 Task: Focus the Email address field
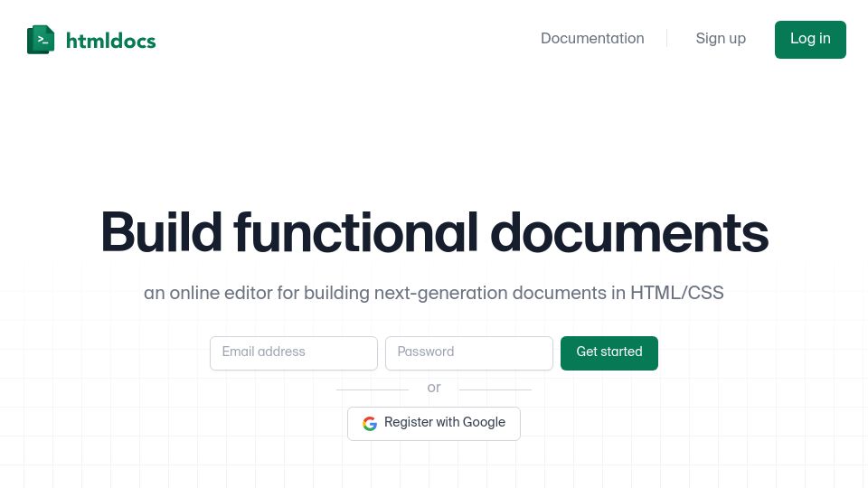[293, 353]
